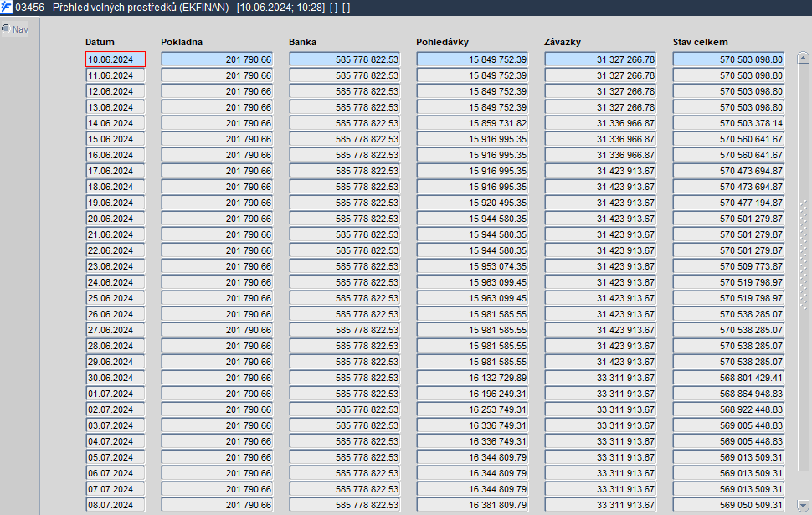812x515 pixels.
Task: Click Stav celkem value 569 050 509.31
Action: point(728,505)
